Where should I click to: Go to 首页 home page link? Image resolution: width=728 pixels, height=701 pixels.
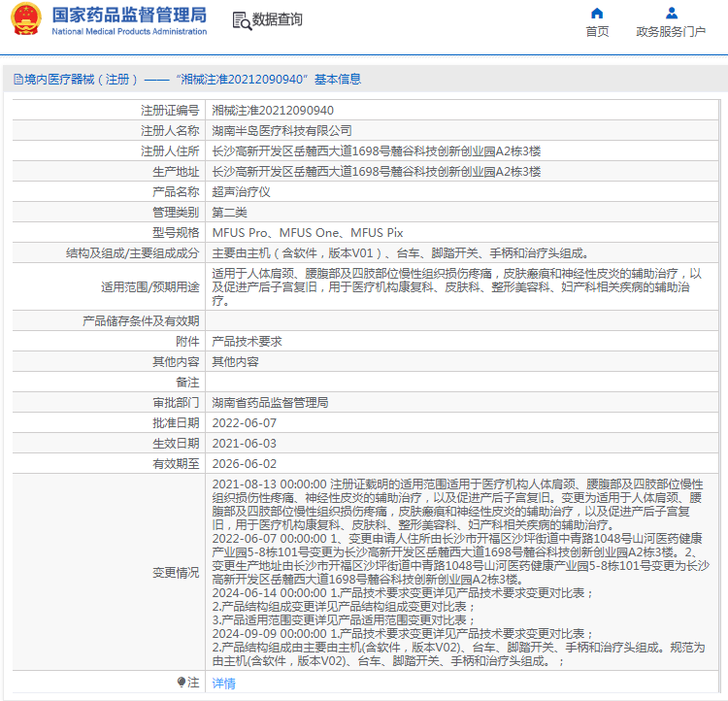point(597,32)
